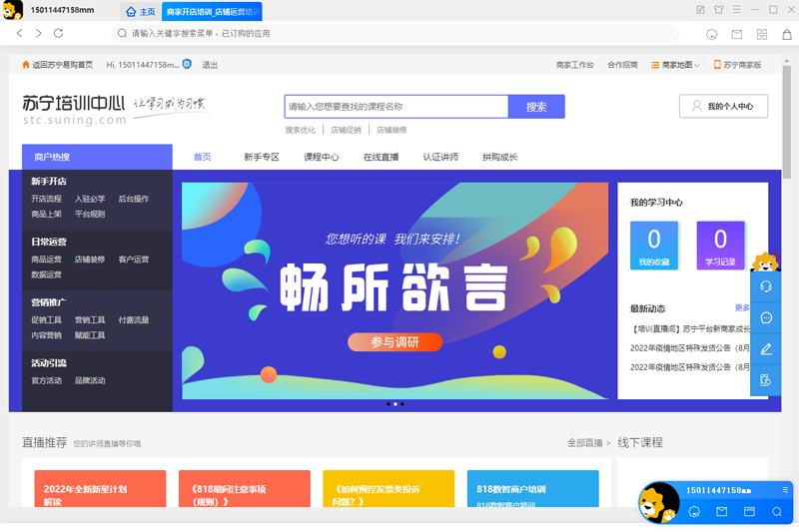The image size is (799, 532).
Task: Switch to the 主页 tab
Action: [x=140, y=12]
